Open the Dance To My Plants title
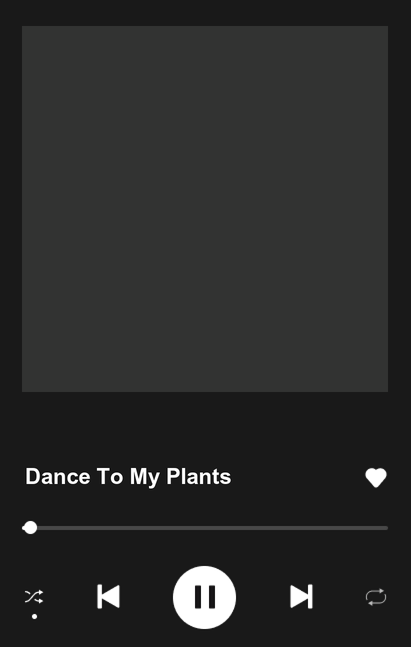The image size is (411, 647). 128,477
